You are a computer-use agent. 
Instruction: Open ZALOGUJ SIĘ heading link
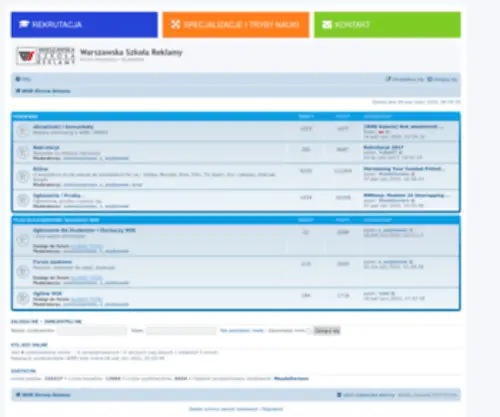pos(24,322)
